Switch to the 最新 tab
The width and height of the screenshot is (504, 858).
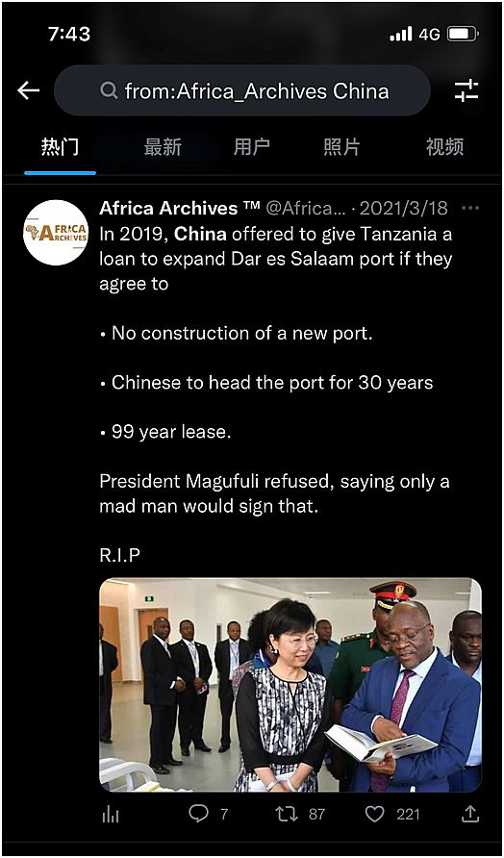click(x=163, y=146)
